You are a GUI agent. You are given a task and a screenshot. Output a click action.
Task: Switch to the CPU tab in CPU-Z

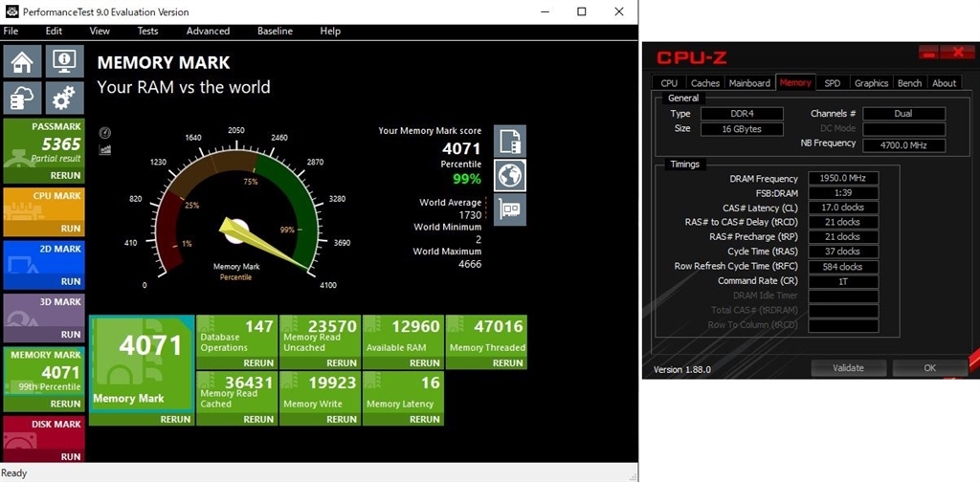click(669, 83)
